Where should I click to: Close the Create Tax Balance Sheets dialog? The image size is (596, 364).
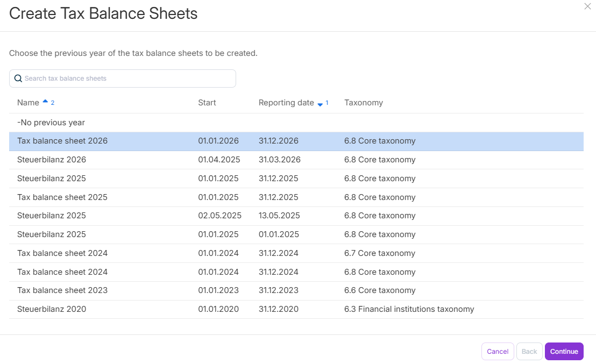coord(587,6)
